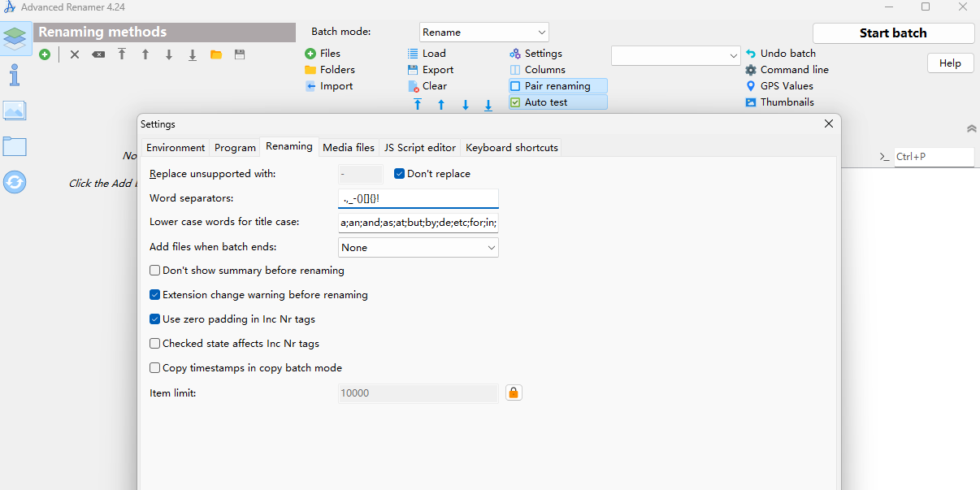Disable Extension change warning before renaming
The height and width of the screenshot is (490, 980).
(x=155, y=294)
